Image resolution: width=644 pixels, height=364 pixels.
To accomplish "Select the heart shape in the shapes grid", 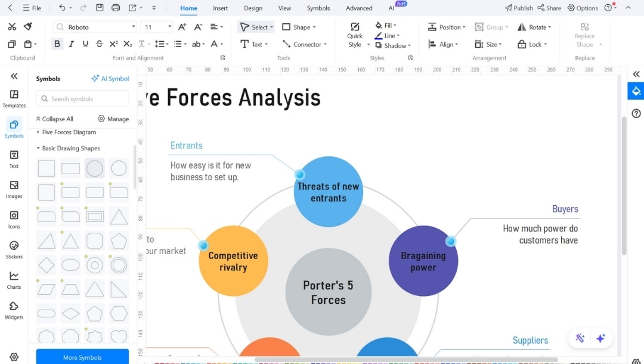I will pyautogui.click(x=119, y=337).
